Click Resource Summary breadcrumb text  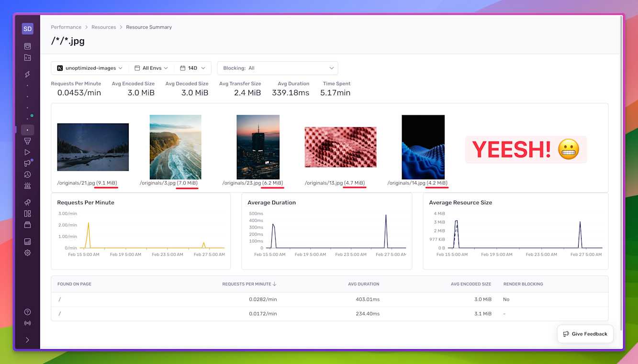point(149,27)
